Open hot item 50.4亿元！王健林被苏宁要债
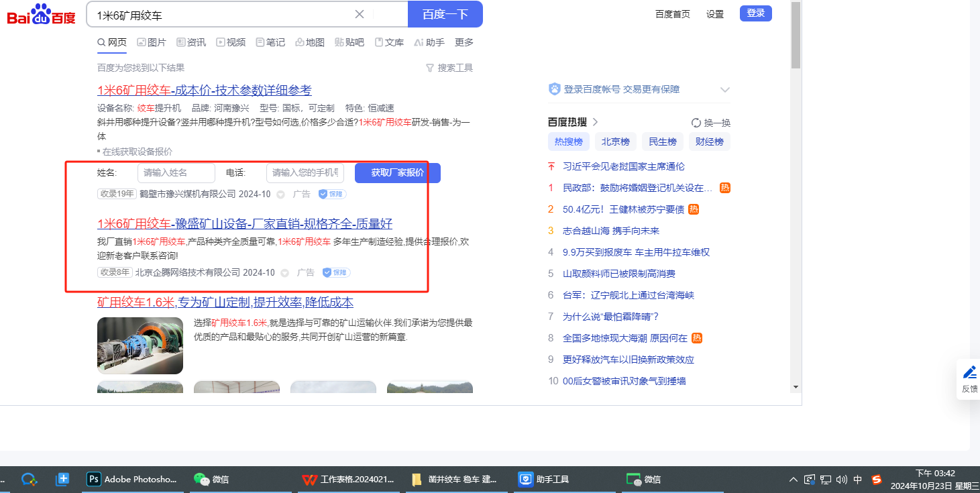 [624, 209]
